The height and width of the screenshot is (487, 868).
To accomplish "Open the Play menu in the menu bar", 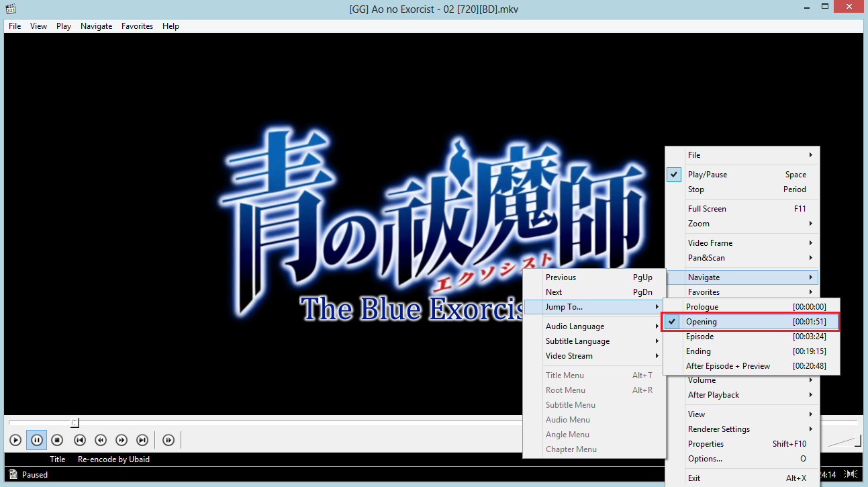I will coord(64,26).
